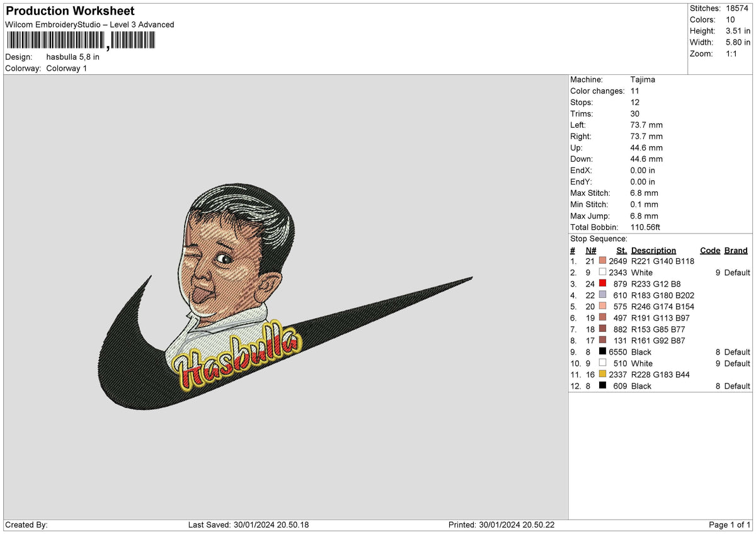Viewport: 756px width, 534px height.
Task: Choose the brown swatch for R153 G85 B77
Action: pyautogui.click(x=603, y=329)
